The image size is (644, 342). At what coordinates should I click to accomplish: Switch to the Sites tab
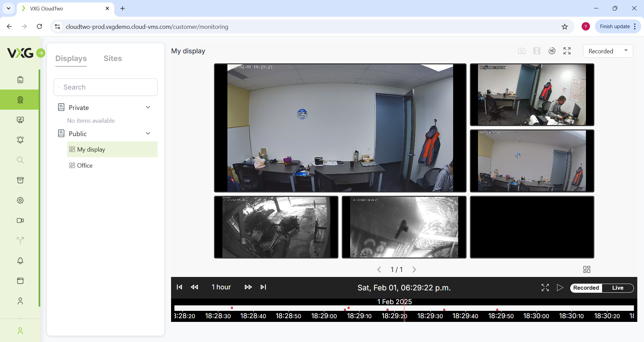click(113, 58)
